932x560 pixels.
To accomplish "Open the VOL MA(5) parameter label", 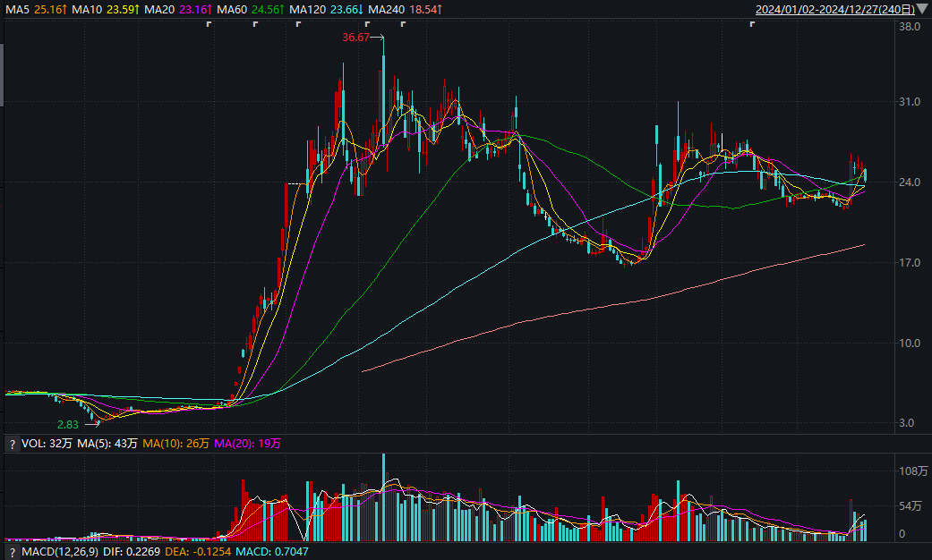I will point(107,444).
